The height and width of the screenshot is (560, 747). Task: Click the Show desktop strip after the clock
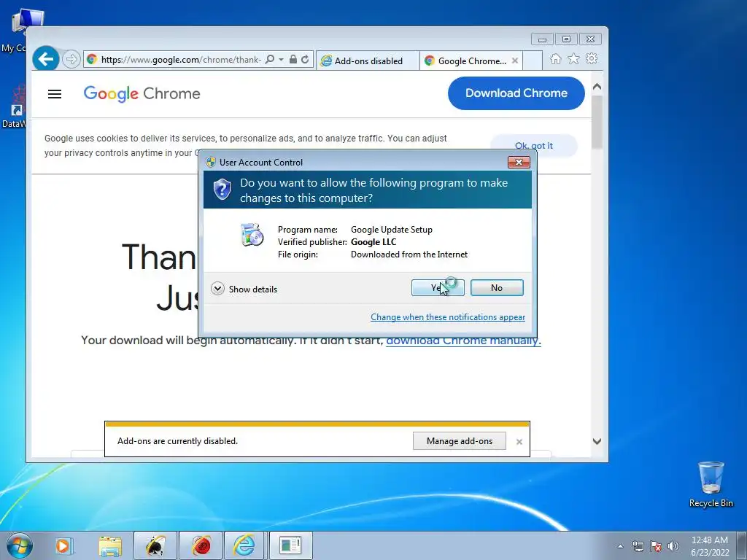click(x=742, y=545)
